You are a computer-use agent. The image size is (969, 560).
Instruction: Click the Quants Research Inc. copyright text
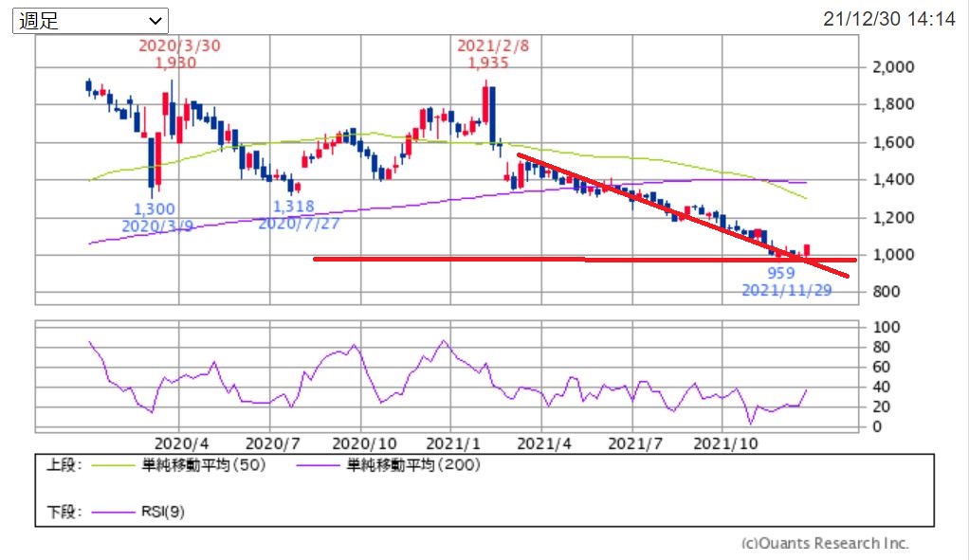coord(825,543)
